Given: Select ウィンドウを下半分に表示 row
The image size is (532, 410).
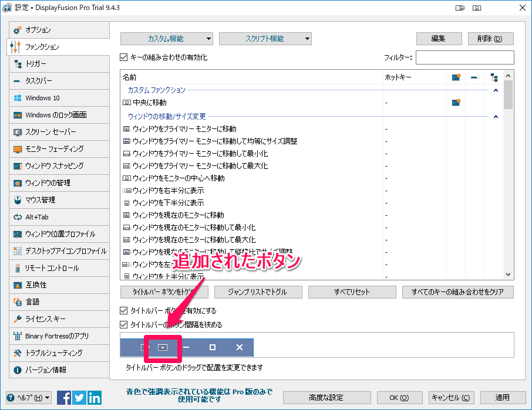Looking at the screenshot, I should (311, 203).
